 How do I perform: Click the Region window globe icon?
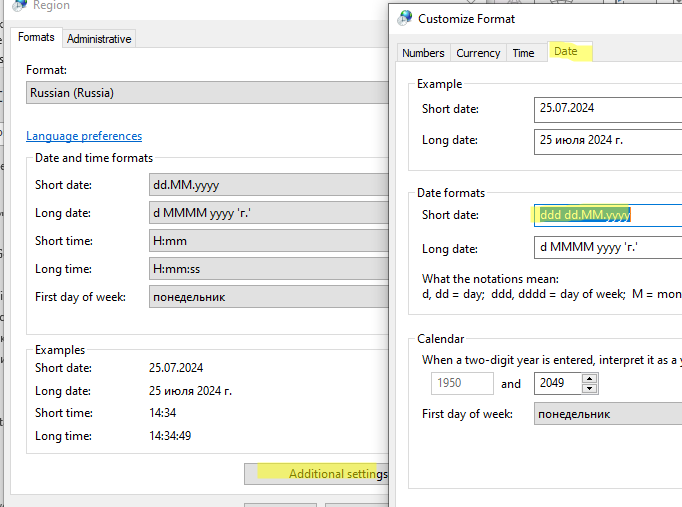pyautogui.click(x=20, y=5)
